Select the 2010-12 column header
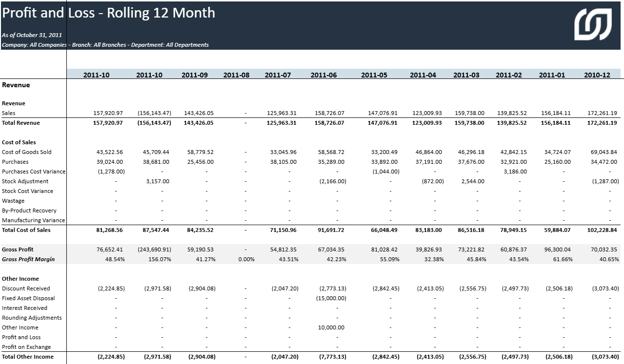This screenshot has width=624, height=364. pos(597,75)
